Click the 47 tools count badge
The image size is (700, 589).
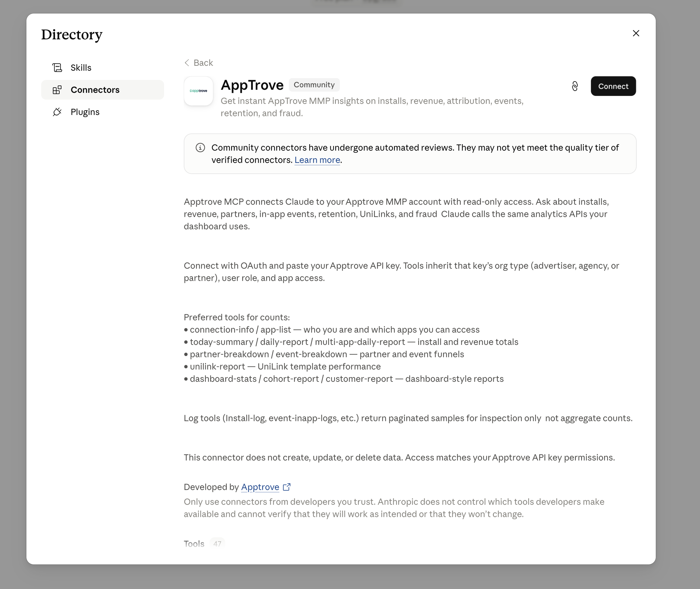217,544
